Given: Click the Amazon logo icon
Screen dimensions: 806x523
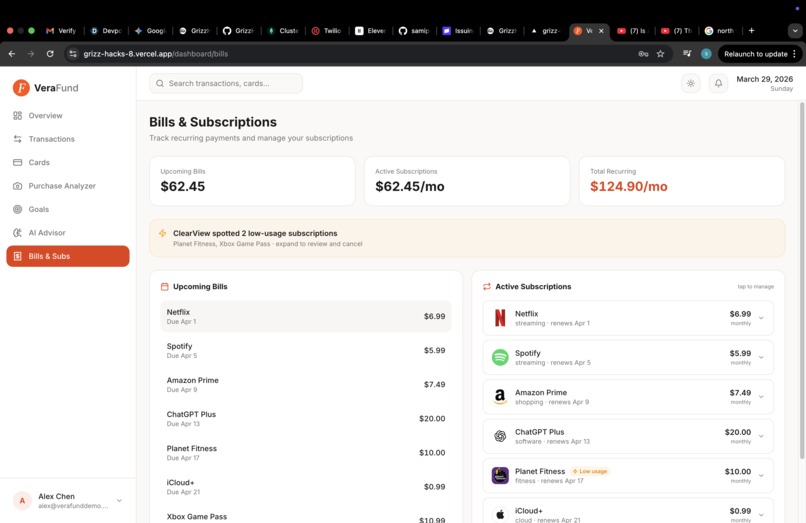Looking at the screenshot, I should [x=500, y=396].
